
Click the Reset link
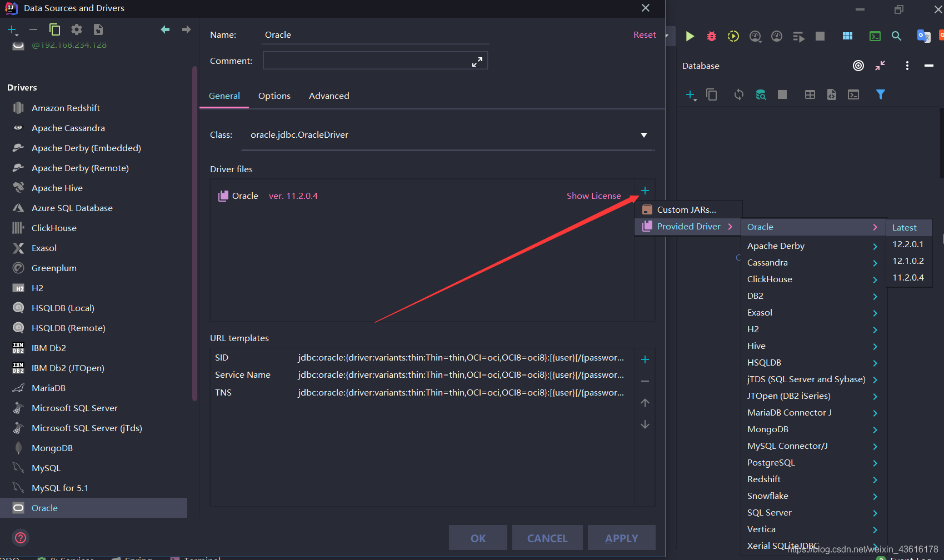(645, 35)
